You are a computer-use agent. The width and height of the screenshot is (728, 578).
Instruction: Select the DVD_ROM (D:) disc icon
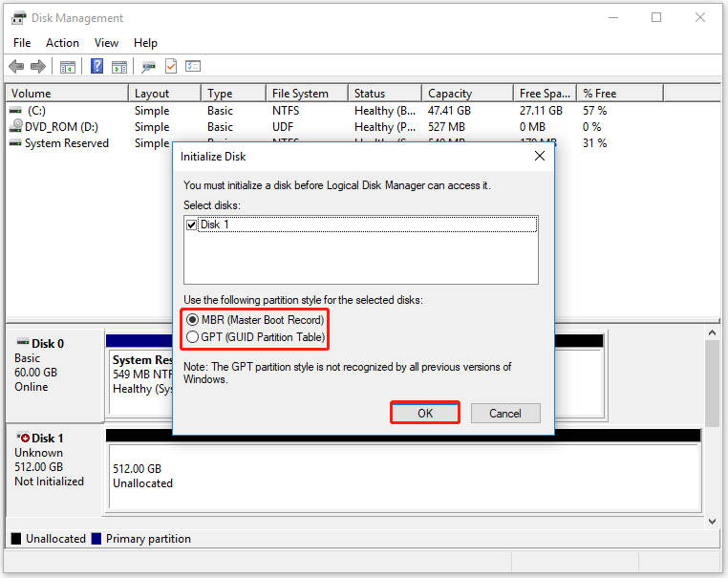point(16,125)
